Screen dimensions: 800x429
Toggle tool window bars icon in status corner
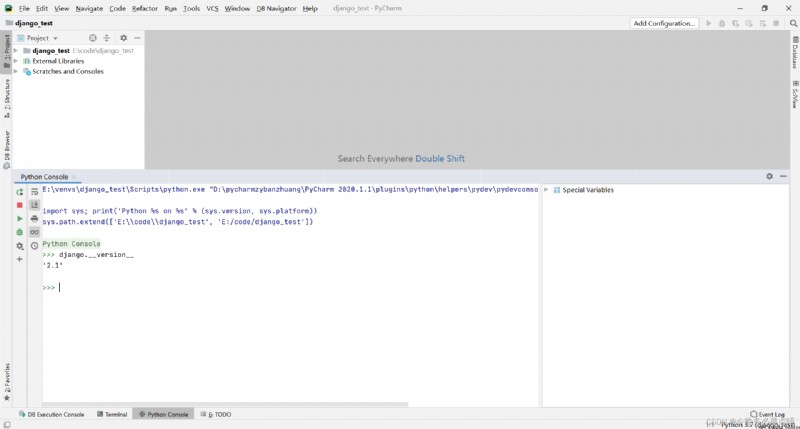pyautogui.click(x=6, y=424)
